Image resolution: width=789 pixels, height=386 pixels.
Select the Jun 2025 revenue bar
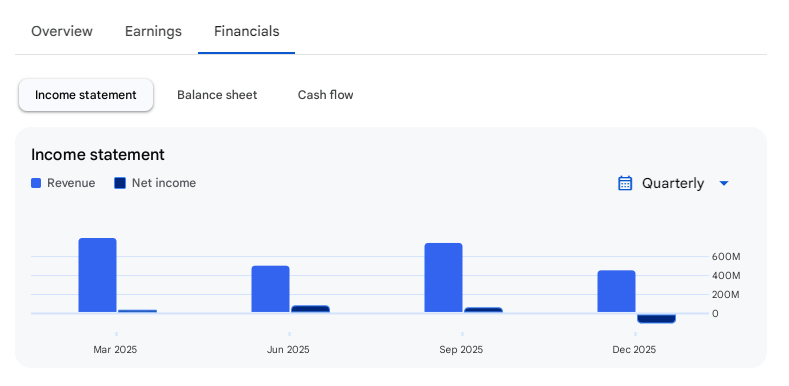[271, 289]
